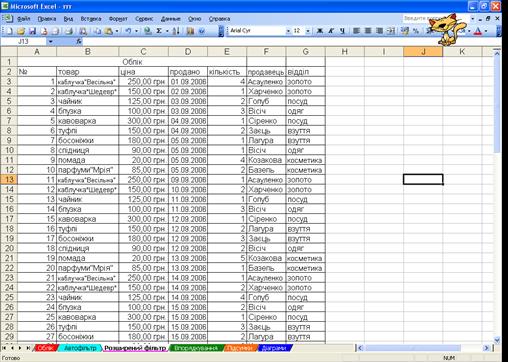Click the Undo arrow icon

[x=128, y=31]
